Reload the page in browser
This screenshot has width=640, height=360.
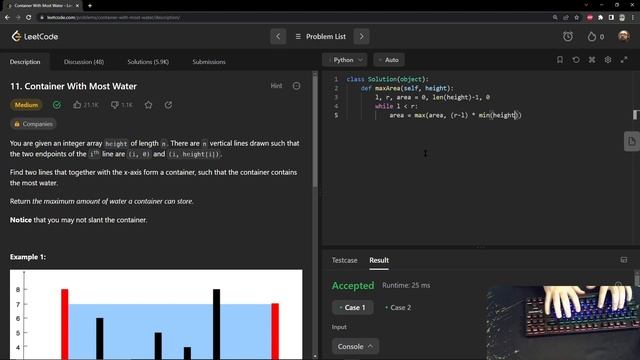click(29, 18)
